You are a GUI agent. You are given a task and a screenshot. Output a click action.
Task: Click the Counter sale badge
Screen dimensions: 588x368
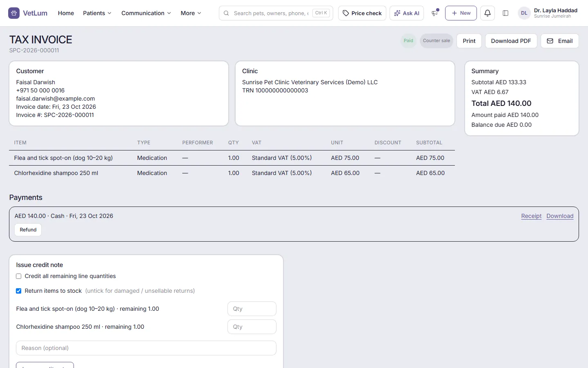(437, 40)
